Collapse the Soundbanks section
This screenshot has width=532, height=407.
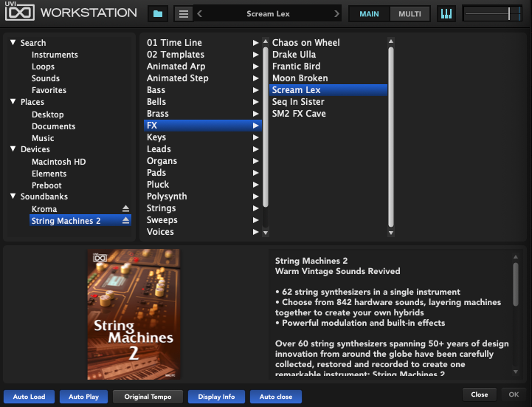click(x=13, y=196)
